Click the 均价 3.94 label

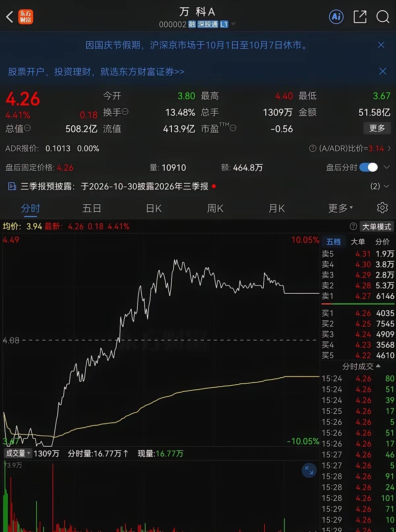click(22, 226)
